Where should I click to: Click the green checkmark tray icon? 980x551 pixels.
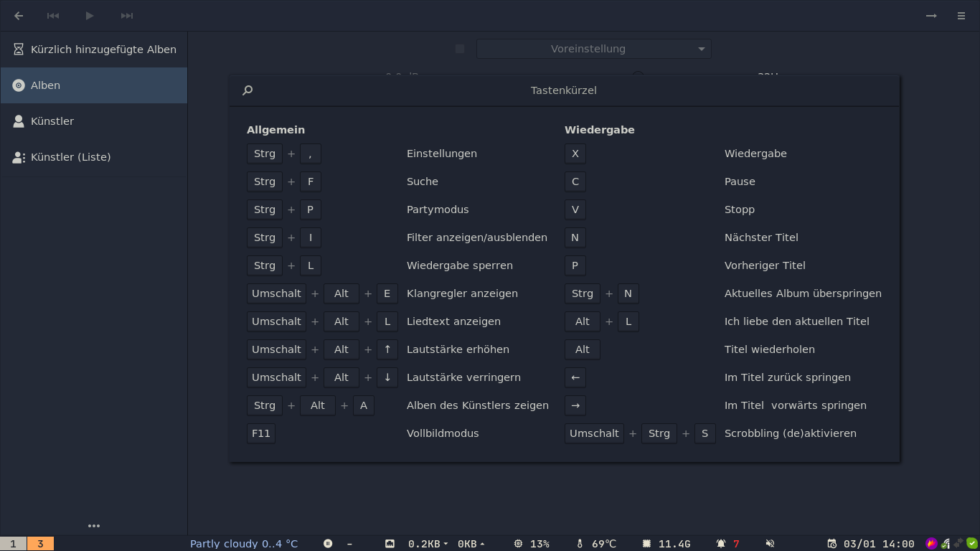(971, 543)
